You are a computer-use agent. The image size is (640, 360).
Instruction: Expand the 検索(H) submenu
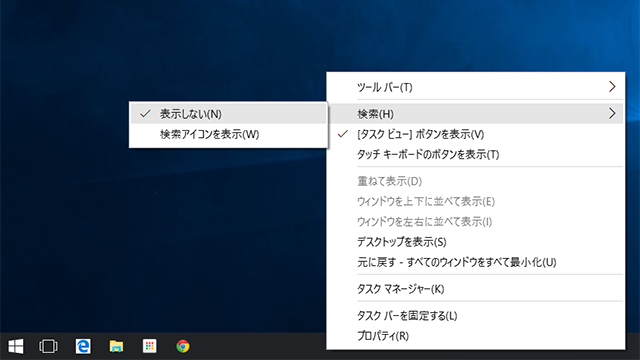(x=476, y=114)
